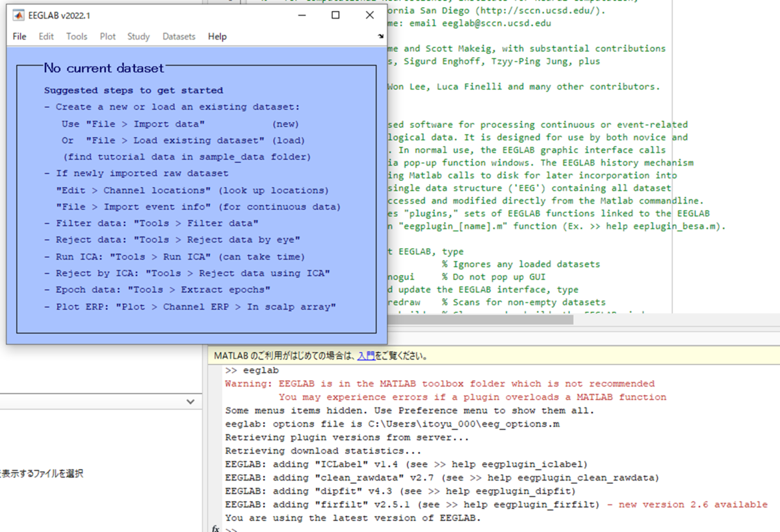Open the 入門 getting started link
Screen dimensions: 780x532
(x=366, y=356)
